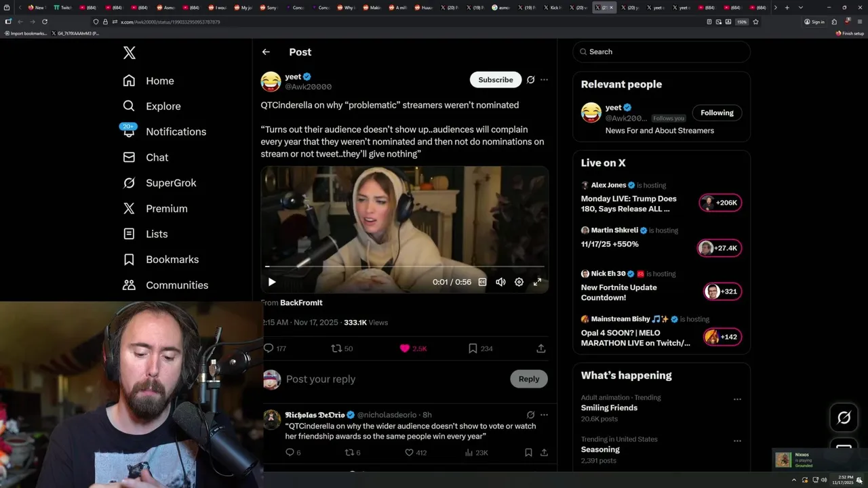This screenshot has width=868, height=488.
Task: Open the browser application menu
Action: [x=860, y=22]
